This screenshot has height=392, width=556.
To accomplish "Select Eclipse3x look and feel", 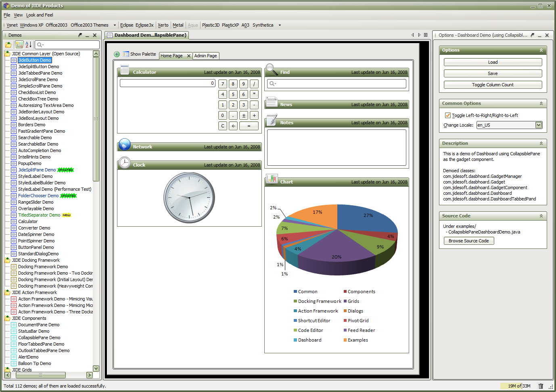I will [x=144, y=25].
